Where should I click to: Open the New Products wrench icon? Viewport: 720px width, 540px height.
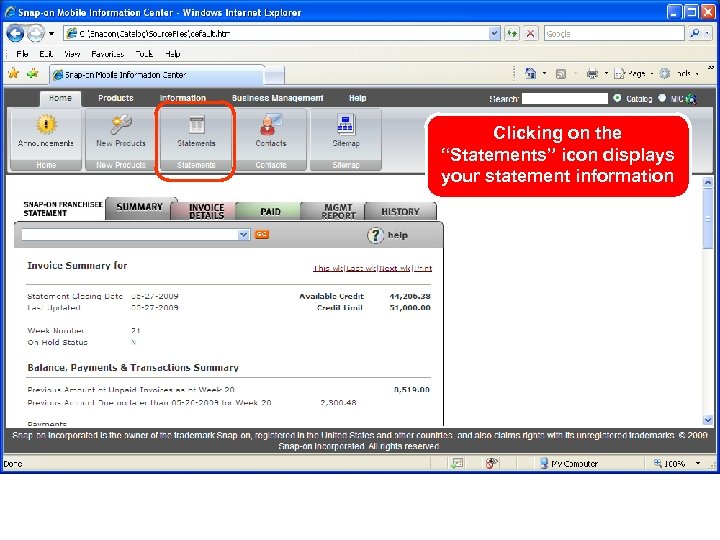pyautogui.click(x=121, y=124)
